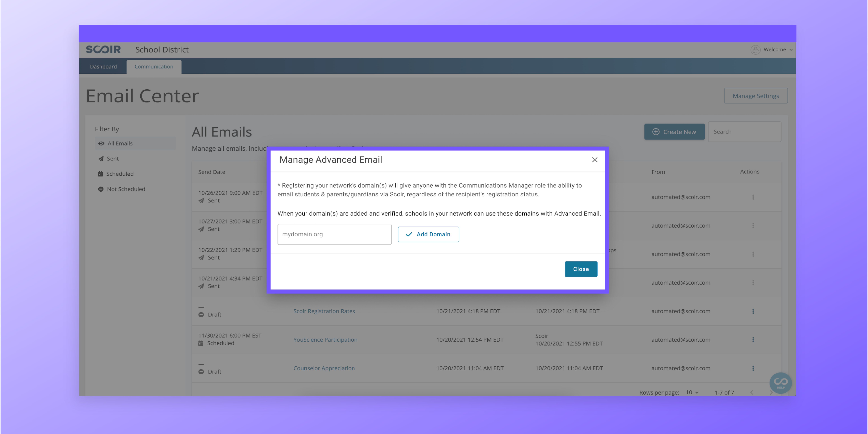
Task: Click the circle icon beside Not Scheduled
Action: tap(100, 189)
